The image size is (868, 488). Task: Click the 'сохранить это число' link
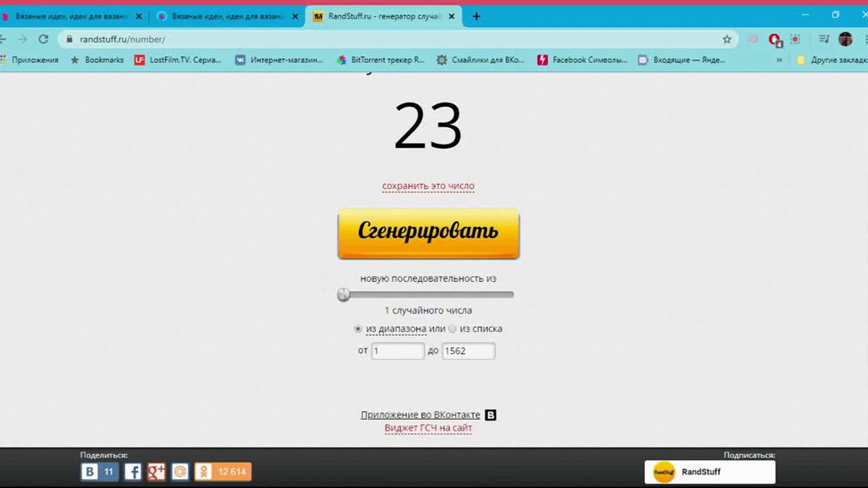click(x=428, y=186)
